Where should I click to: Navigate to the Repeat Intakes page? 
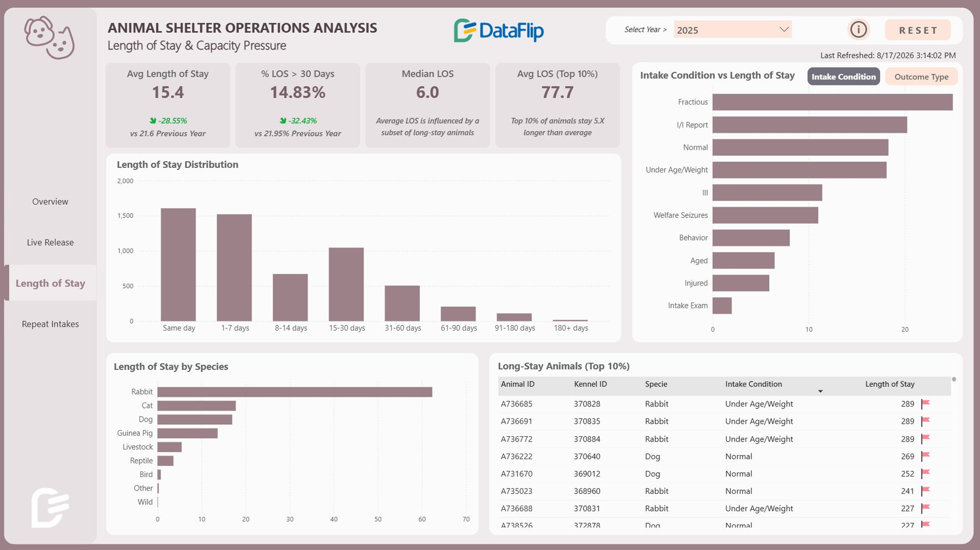pyautogui.click(x=50, y=324)
